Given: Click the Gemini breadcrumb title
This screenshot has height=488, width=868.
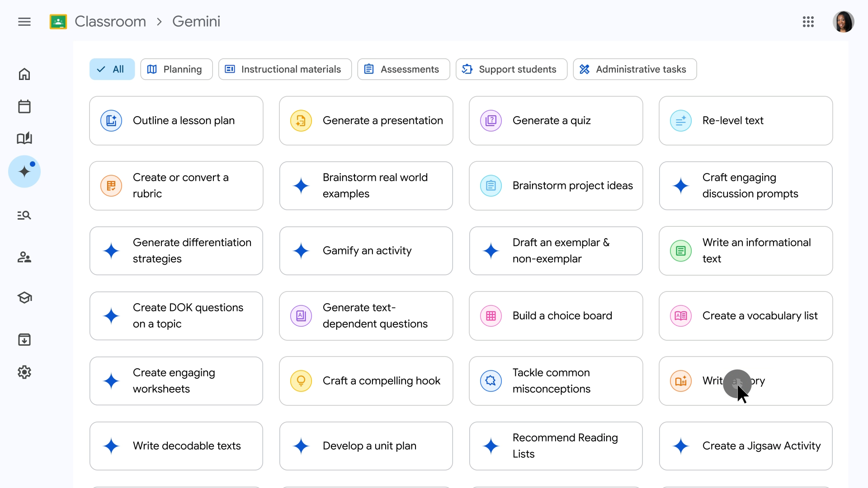Looking at the screenshot, I should pyautogui.click(x=196, y=21).
